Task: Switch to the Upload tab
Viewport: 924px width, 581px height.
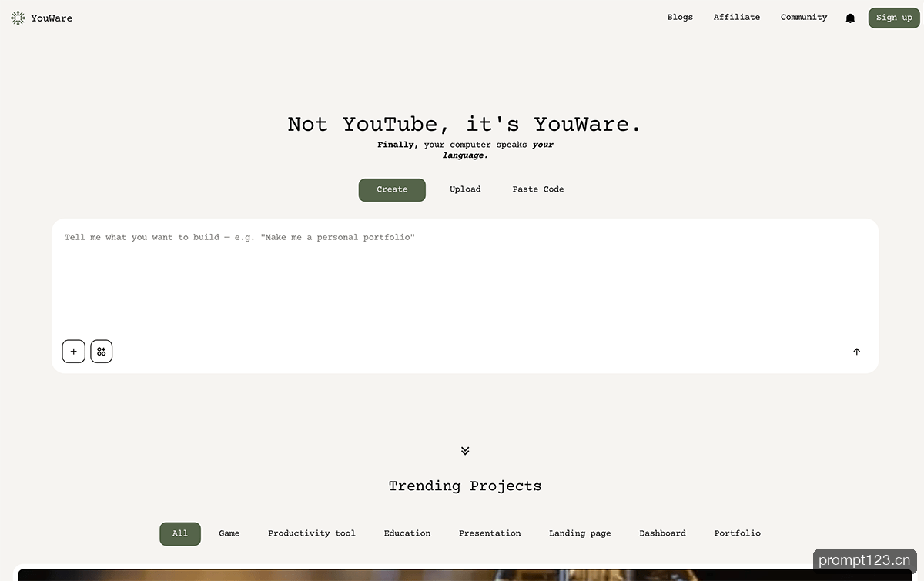Action: pyautogui.click(x=465, y=189)
